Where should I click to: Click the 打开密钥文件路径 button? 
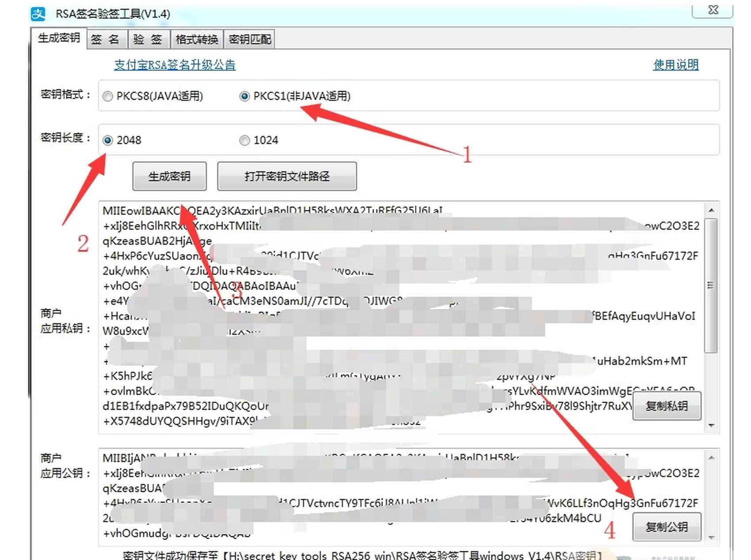pos(287,176)
